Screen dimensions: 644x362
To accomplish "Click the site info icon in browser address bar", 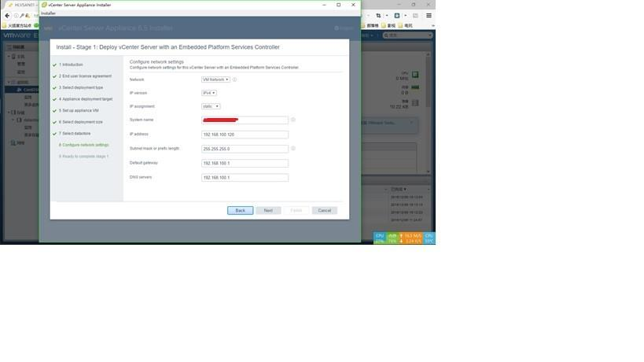I will click(16, 16).
